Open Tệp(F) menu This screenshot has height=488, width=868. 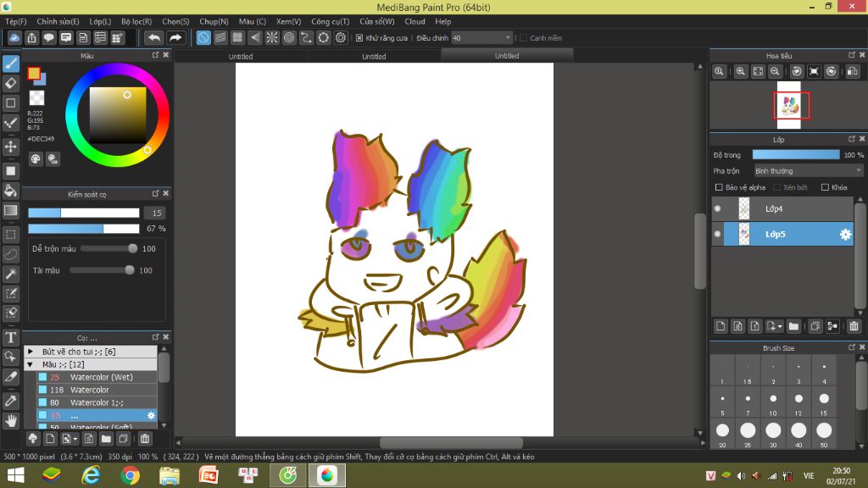tap(16, 21)
